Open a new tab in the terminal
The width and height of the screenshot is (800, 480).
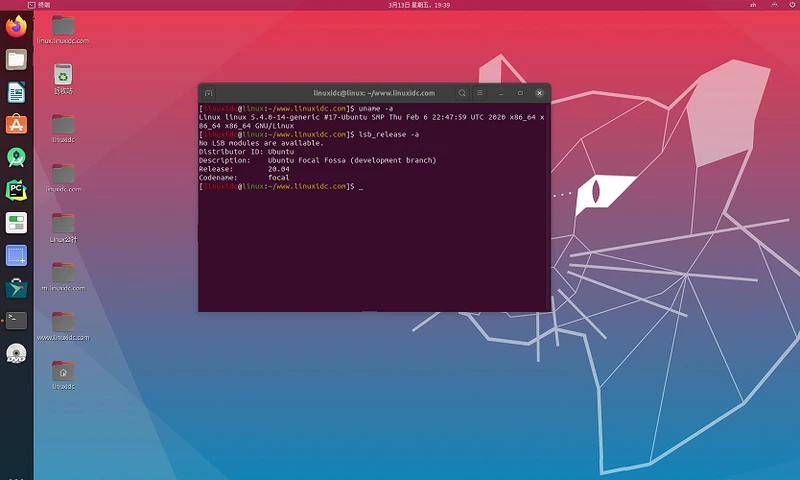click(x=208, y=93)
